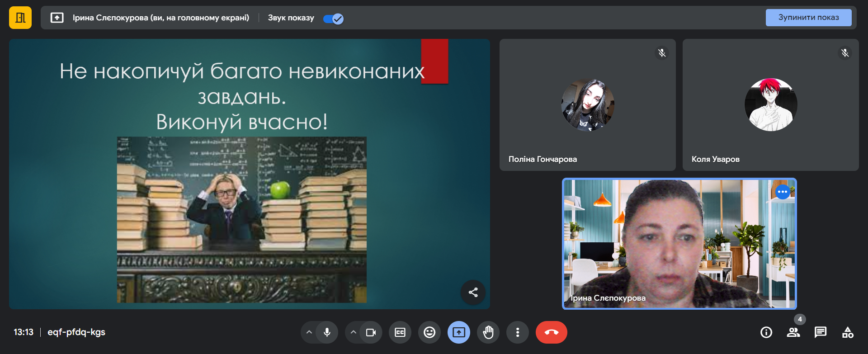Raise your hand
Screen dimensions: 868x354
488,332
